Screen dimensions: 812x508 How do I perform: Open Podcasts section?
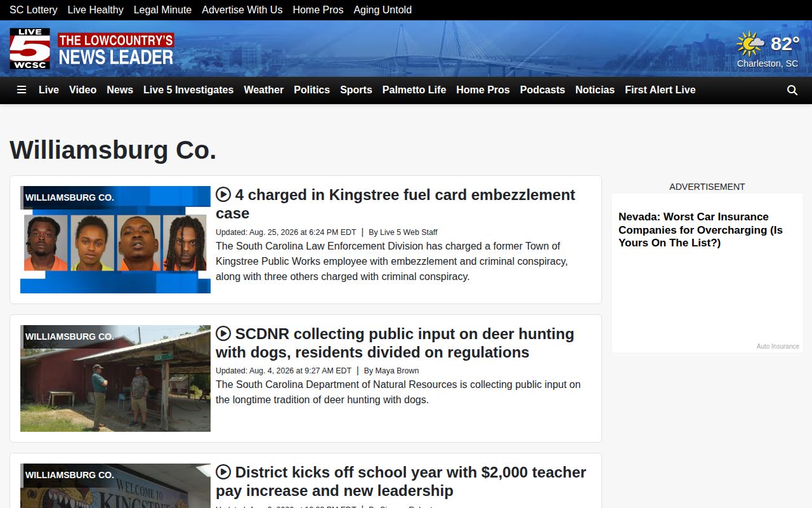[x=542, y=90]
